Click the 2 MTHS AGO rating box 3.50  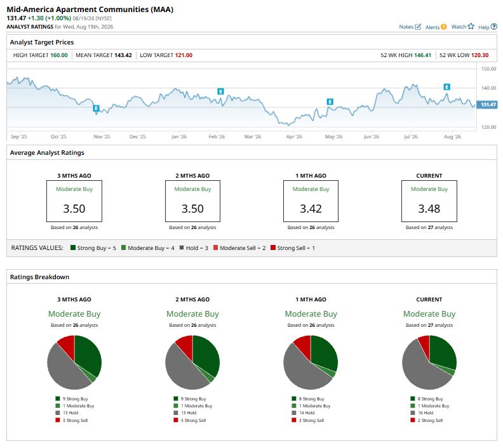192,201
